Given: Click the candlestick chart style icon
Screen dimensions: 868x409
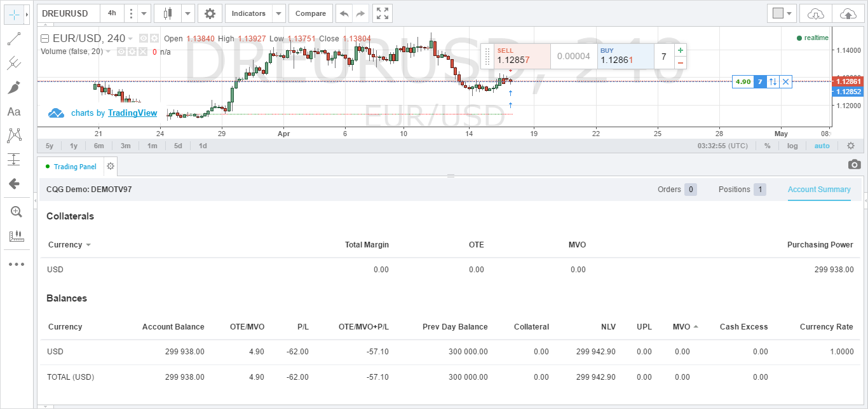Looking at the screenshot, I should 167,13.
